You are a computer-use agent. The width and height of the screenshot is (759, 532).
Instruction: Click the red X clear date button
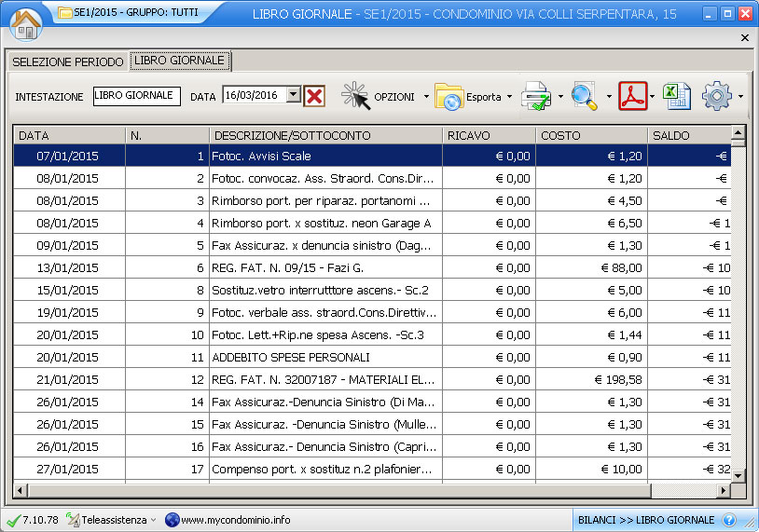tap(314, 96)
